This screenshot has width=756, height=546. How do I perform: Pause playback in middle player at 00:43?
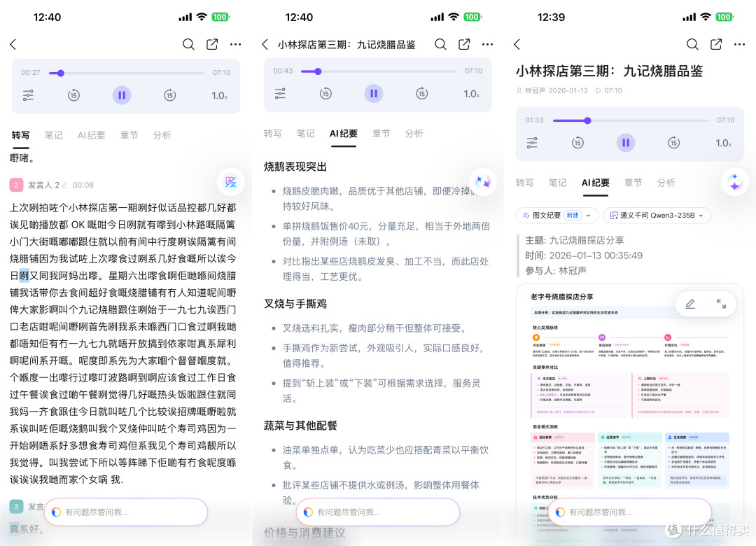(374, 93)
